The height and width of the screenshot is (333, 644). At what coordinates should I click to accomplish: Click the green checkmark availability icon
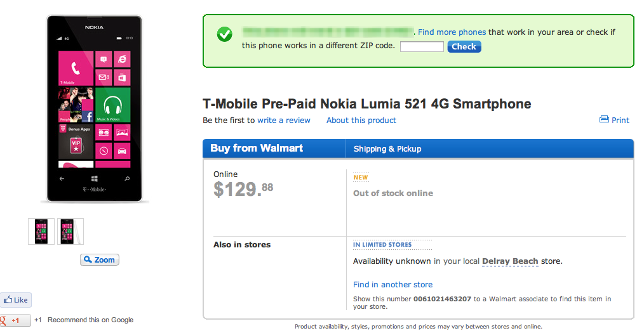(x=224, y=35)
